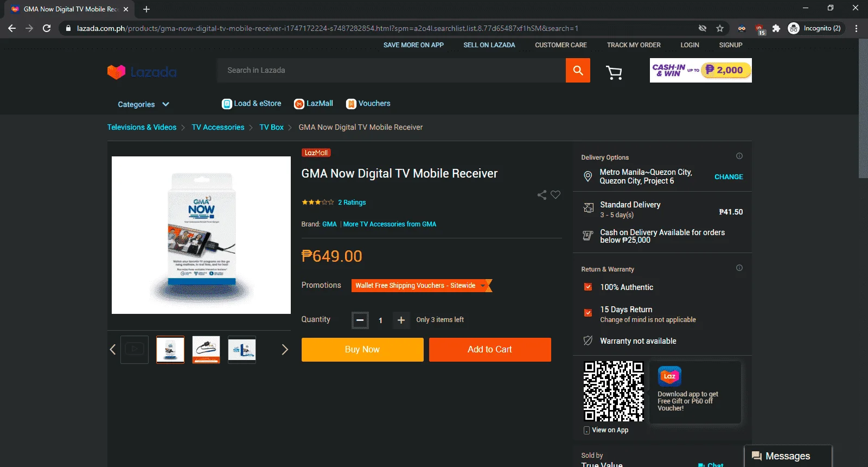Viewport: 868px width, 467px height.
Task: Go to TV Accessories breadcrumb
Action: pos(218,127)
